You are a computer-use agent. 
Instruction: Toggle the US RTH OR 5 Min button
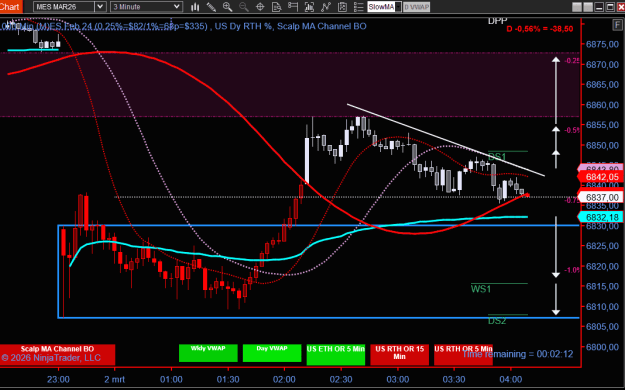pyautogui.click(x=463, y=355)
